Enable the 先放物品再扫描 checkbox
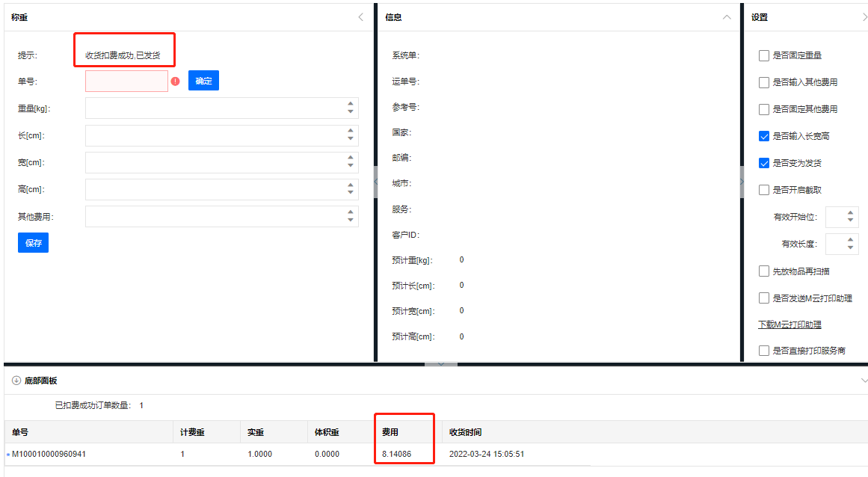This screenshot has width=868, height=477. [764, 271]
